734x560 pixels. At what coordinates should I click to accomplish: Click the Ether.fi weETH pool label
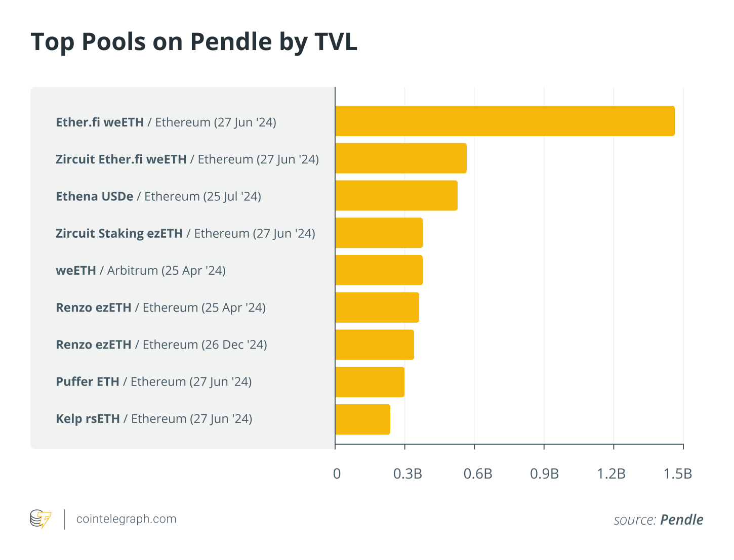(x=166, y=122)
